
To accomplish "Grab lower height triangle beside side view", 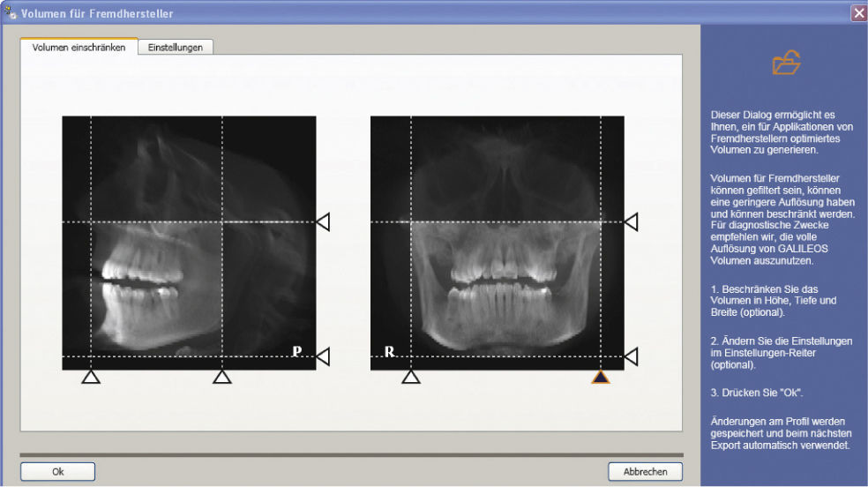I will pos(323,356).
